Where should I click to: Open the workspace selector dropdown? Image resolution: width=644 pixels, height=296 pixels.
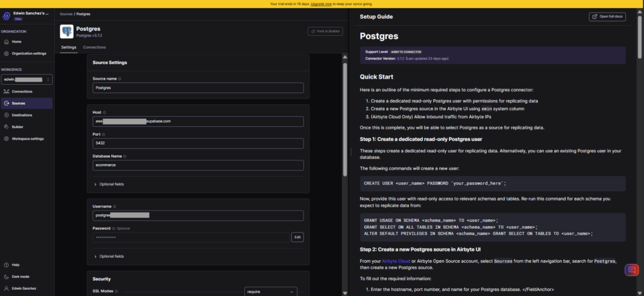coord(26,79)
